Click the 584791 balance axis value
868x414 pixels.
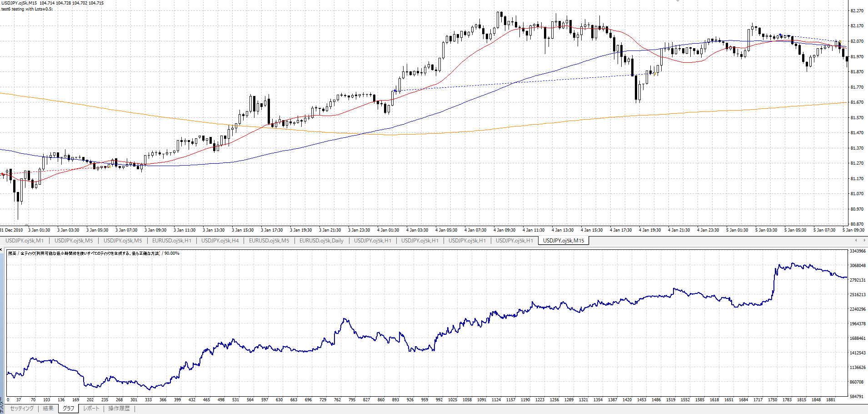tap(858, 397)
